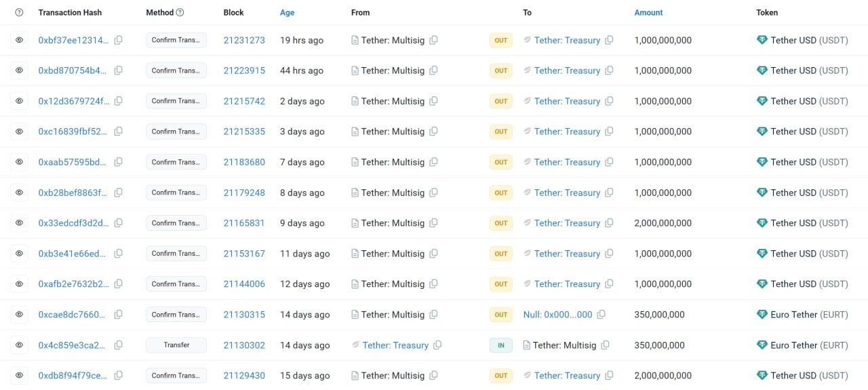Click help icon next to Method header
Screen dimensions: 868x390
(180, 12)
